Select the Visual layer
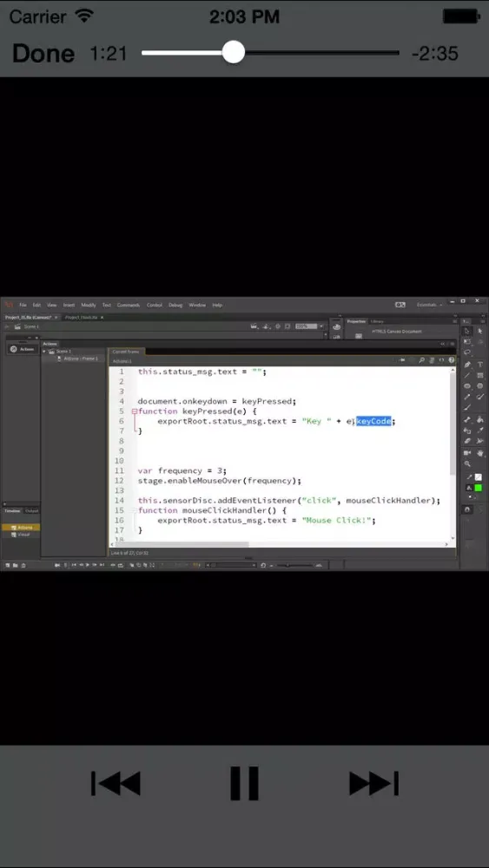 [x=21, y=534]
